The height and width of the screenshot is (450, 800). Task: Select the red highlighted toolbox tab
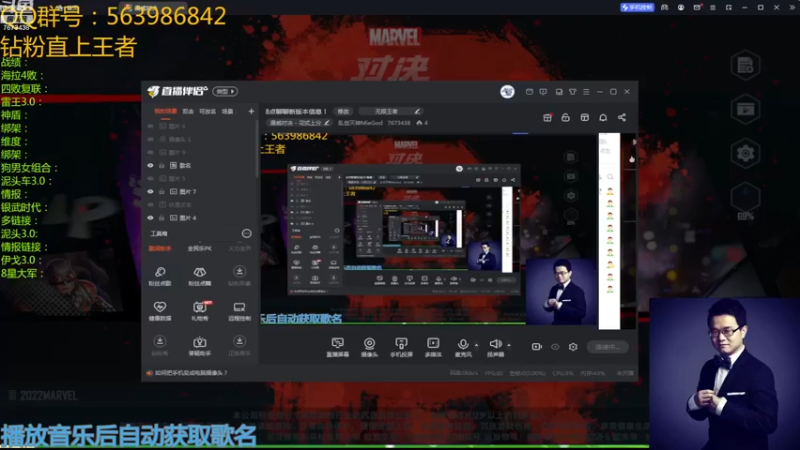tap(160, 248)
